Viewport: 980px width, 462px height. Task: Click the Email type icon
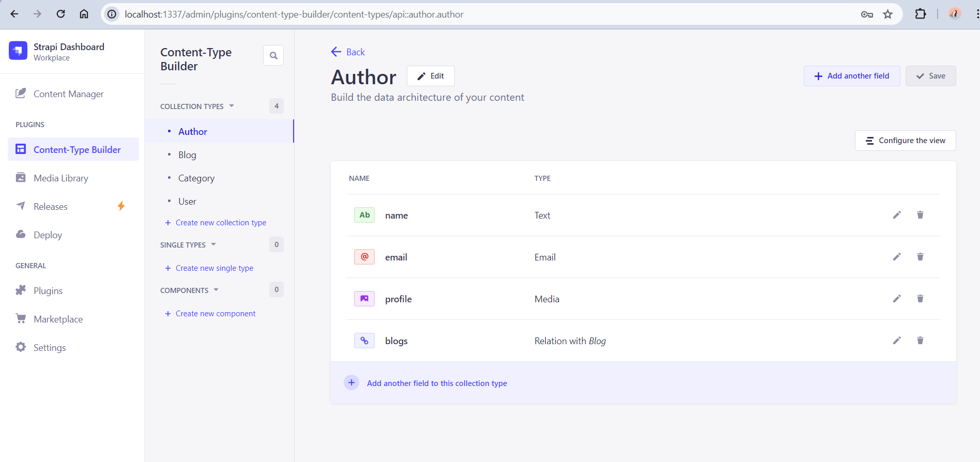pyautogui.click(x=364, y=257)
